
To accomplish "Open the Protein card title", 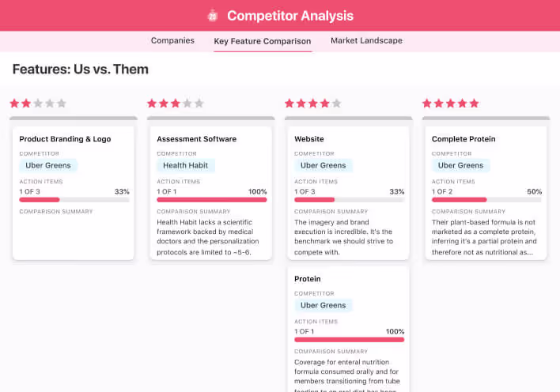I will point(308,279).
